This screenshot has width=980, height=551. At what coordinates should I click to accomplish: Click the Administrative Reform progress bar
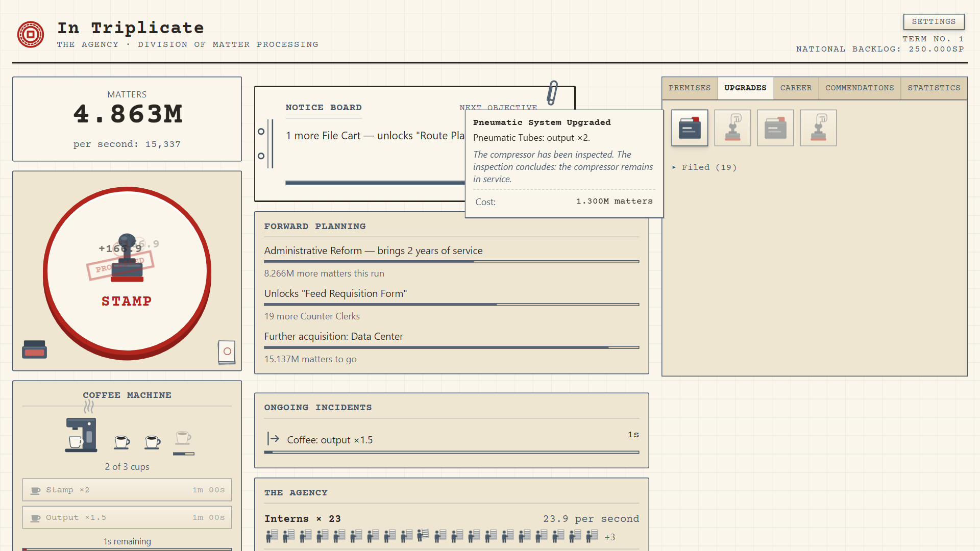pos(451,262)
